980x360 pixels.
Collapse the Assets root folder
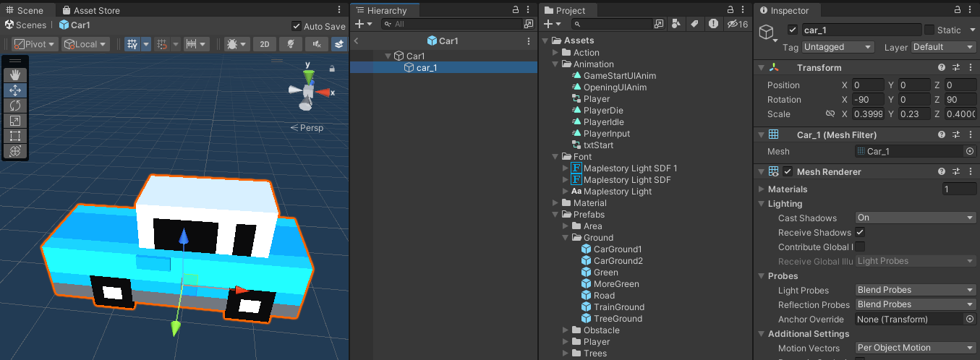point(546,41)
